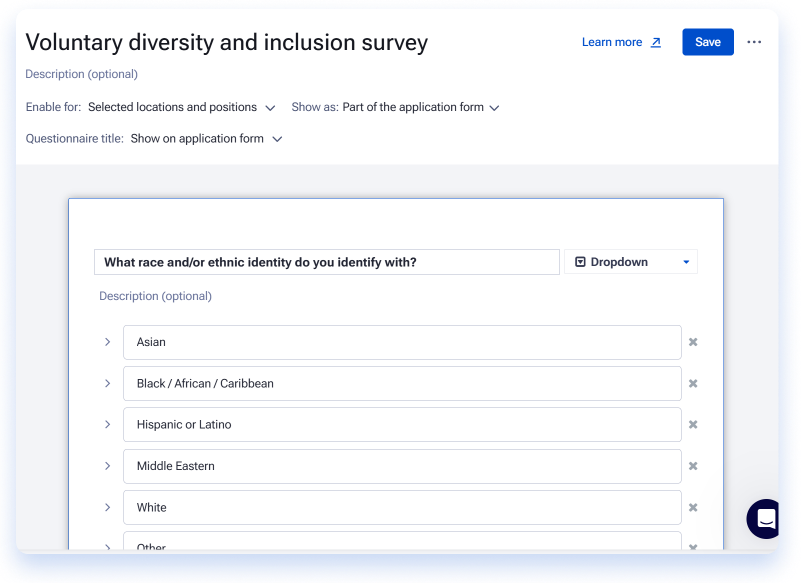Expand the Asian option chevron
This screenshot has width=801, height=583.
[x=107, y=342]
